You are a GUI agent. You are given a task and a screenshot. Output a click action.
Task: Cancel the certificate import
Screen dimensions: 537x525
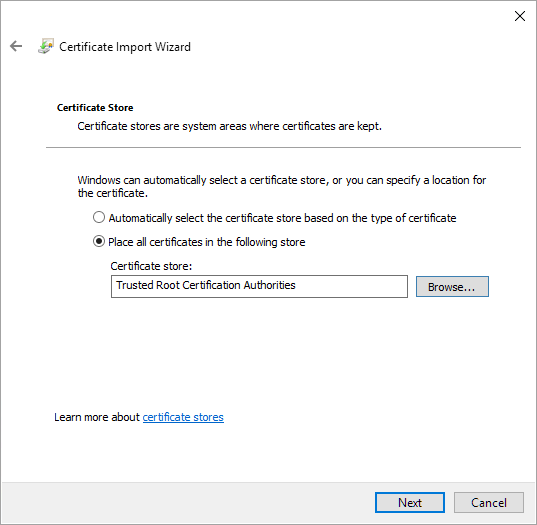tap(489, 503)
